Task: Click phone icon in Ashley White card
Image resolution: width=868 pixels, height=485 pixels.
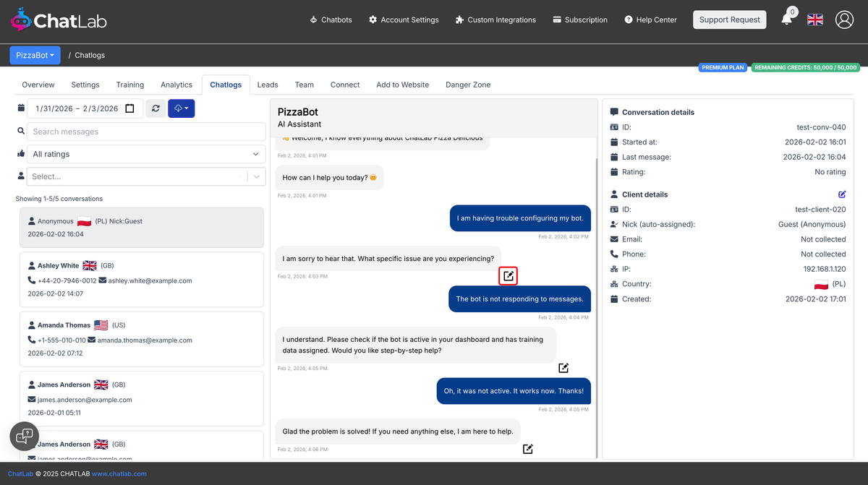Action: 32,280
